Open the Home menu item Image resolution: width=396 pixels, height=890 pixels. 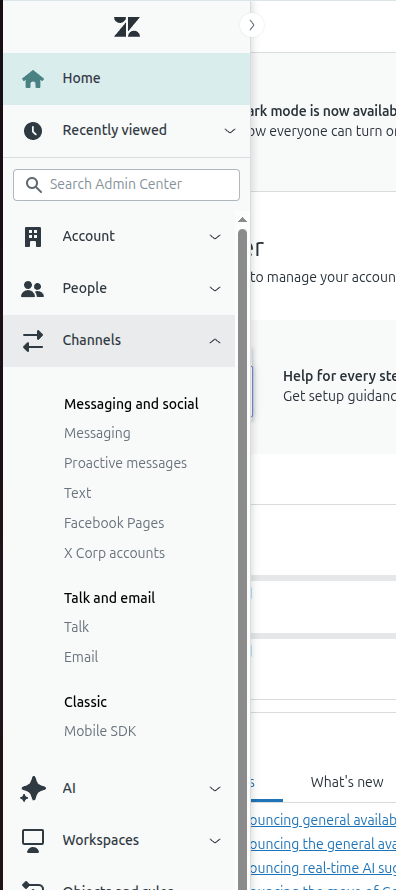(127, 79)
